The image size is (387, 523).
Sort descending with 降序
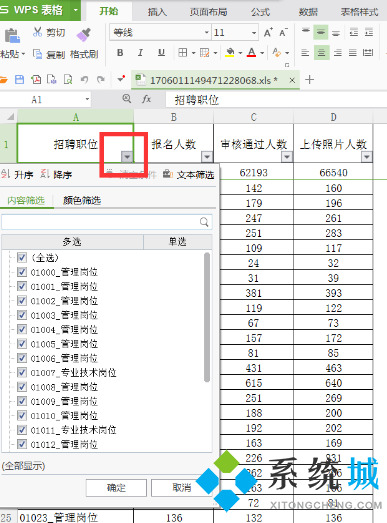tap(56, 174)
